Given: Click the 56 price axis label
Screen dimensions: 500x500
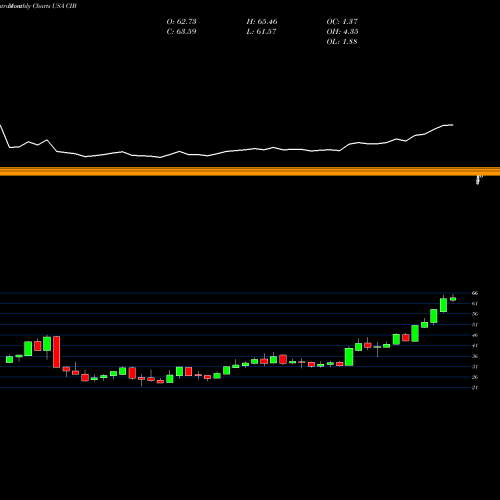Looking at the screenshot, I should point(475,314).
